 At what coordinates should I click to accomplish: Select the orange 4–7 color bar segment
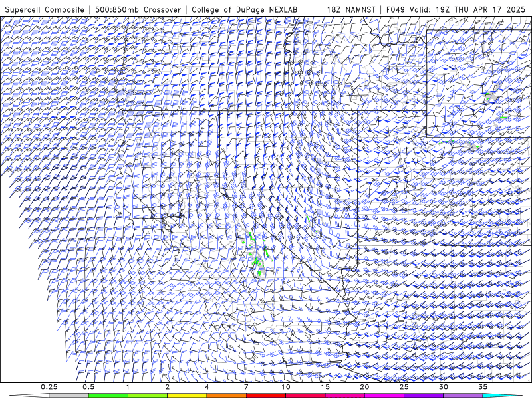227,396
